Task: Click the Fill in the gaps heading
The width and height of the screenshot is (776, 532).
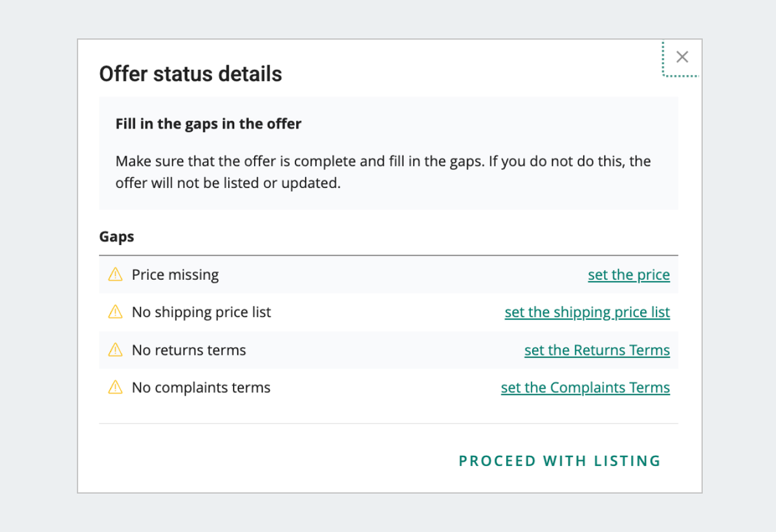Action: coord(208,123)
